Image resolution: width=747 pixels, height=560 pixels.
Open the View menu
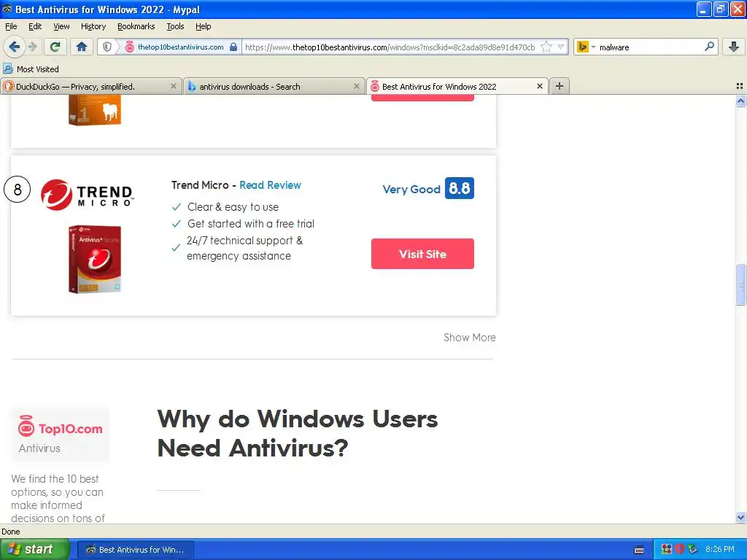click(61, 26)
